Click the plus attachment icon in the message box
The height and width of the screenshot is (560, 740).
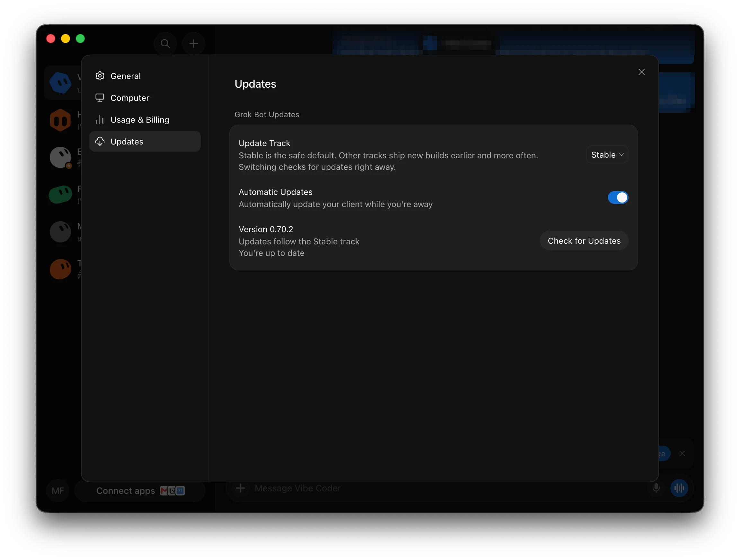click(241, 488)
